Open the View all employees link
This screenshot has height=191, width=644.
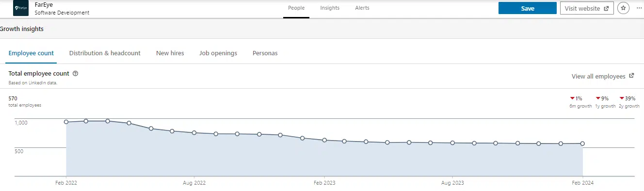(x=598, y=76)
